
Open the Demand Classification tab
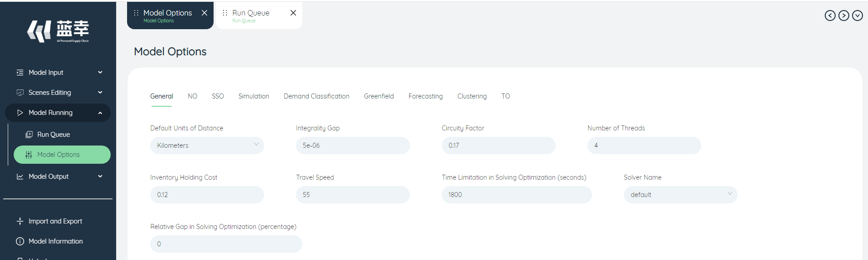pyautogui.click(x=317, y=96)
